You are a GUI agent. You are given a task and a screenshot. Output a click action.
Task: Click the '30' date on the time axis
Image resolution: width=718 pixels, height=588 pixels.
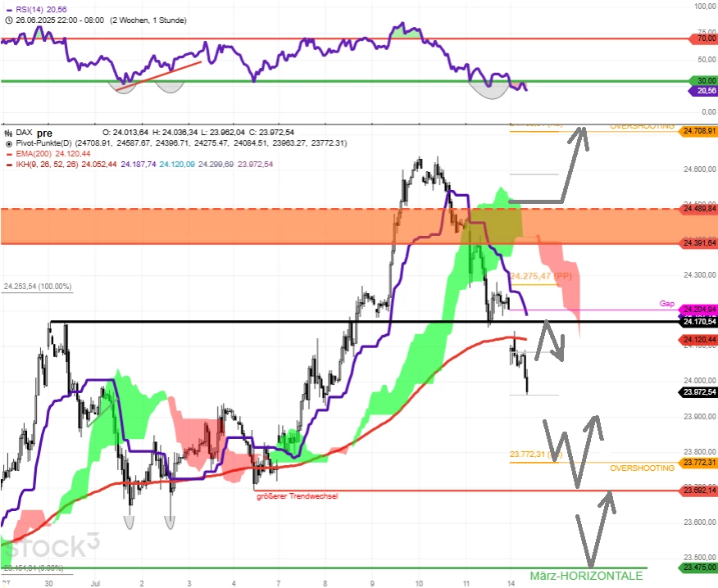click(x=48, y=583)
